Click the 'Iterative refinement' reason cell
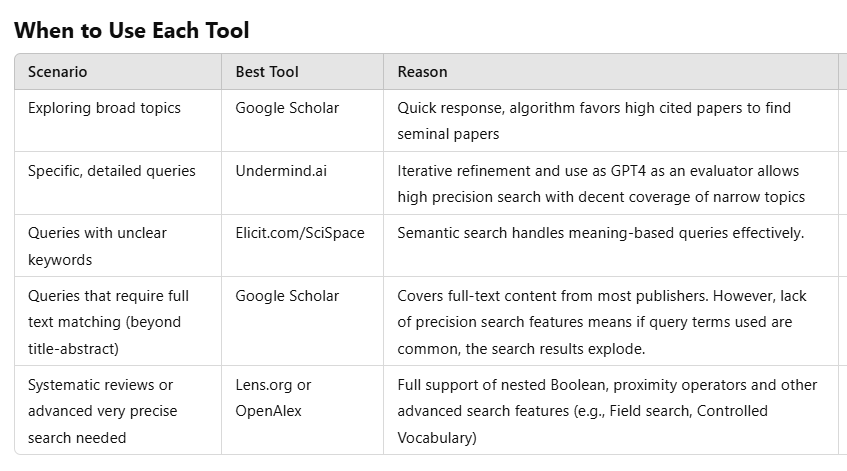 pyautogui.click(x=601, y=184)
